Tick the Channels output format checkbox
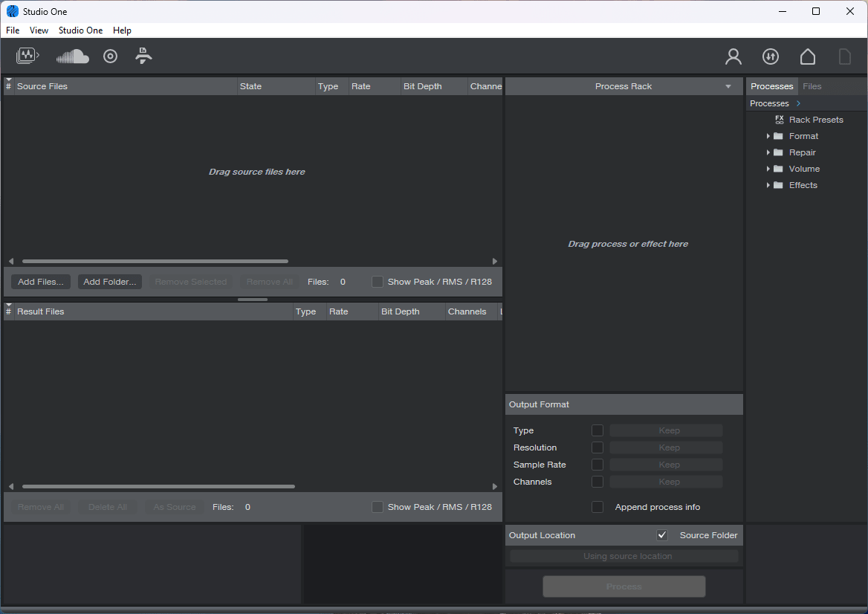The width and height of the screenshot is (868, 614). (x=597, y=482)
